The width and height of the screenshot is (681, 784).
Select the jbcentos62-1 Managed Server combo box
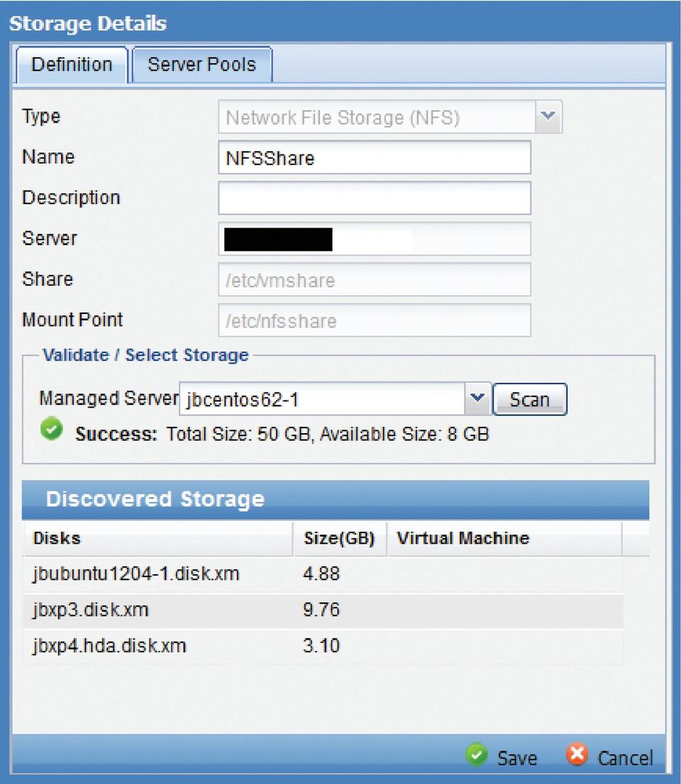tap(322, 400)
